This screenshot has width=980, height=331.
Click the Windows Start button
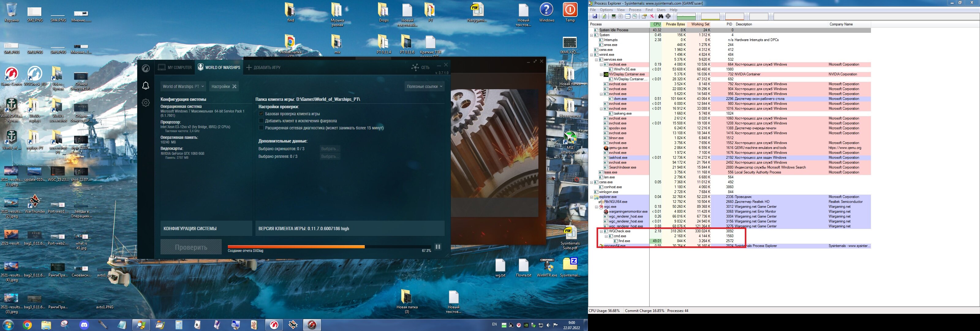coord(8,325)
